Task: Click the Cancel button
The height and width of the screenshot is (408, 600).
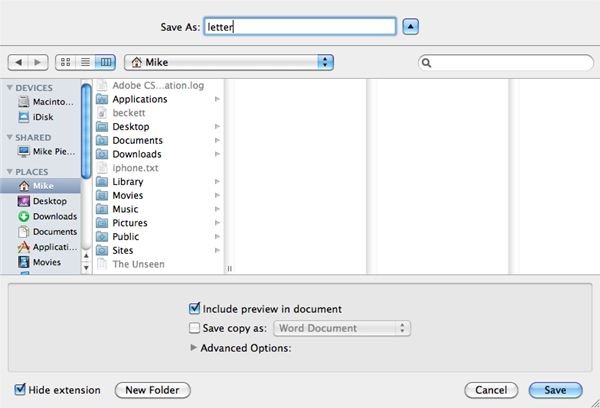Action: (491, 390)
